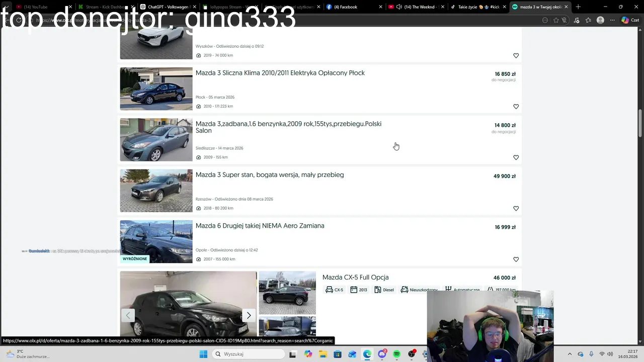Click the microphone icon in system tray
The height and width of the screenshot is (362, 644).
(x=591, y=354)
